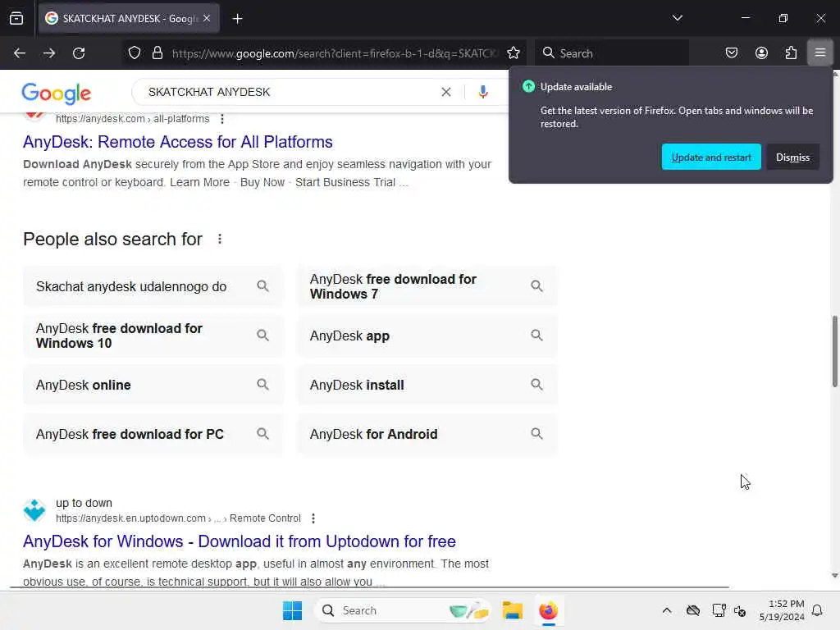
Task: Open options menu for uptodown result
Action: tap(313, 518)
